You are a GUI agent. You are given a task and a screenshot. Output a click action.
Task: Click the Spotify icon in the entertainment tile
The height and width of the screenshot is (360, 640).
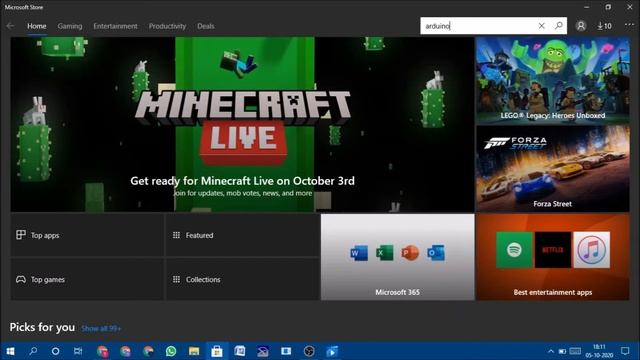coord(514,250)
